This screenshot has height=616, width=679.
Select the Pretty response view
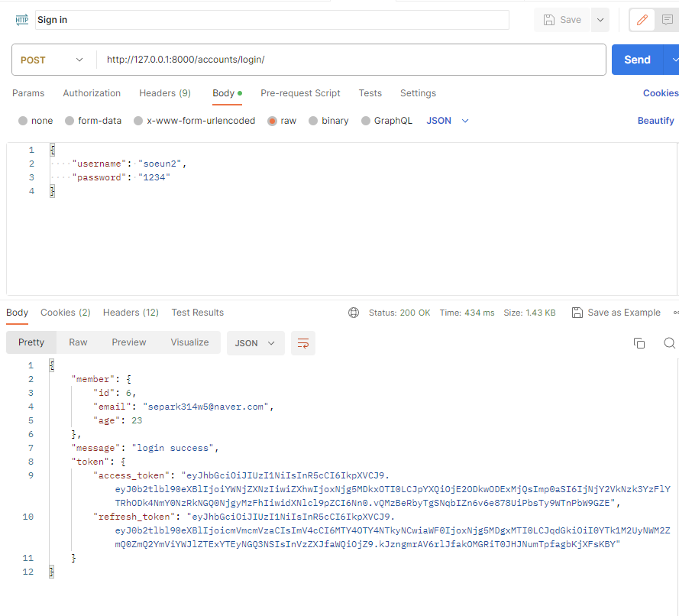(x=31, y=342)
